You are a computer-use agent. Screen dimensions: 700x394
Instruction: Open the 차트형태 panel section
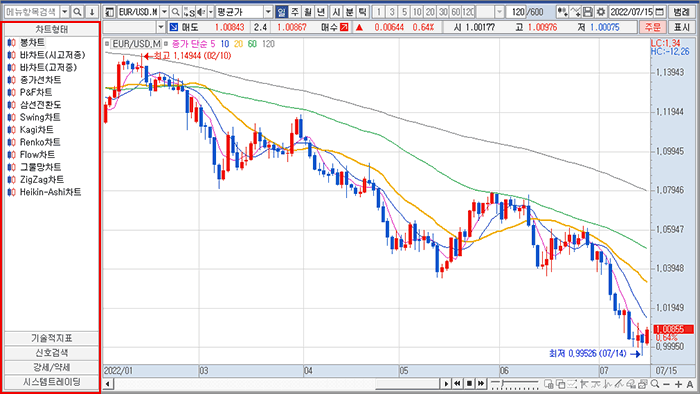(51, 29)
